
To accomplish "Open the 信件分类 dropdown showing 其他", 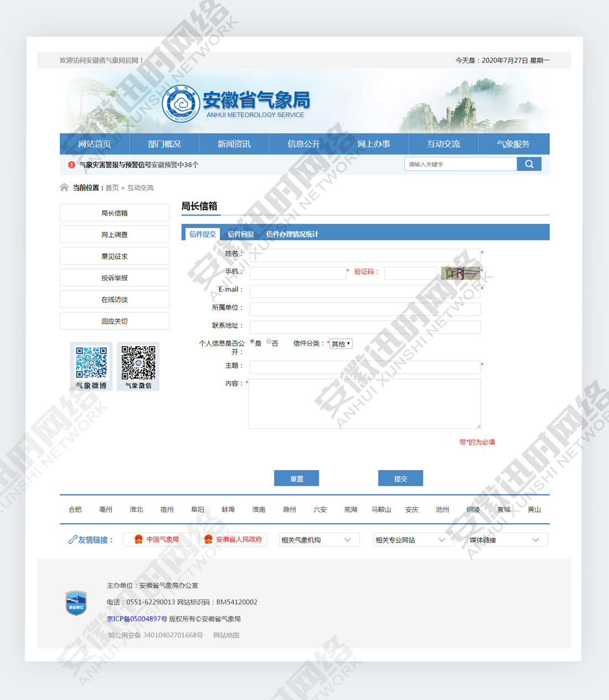I will (x=341, y=344).
